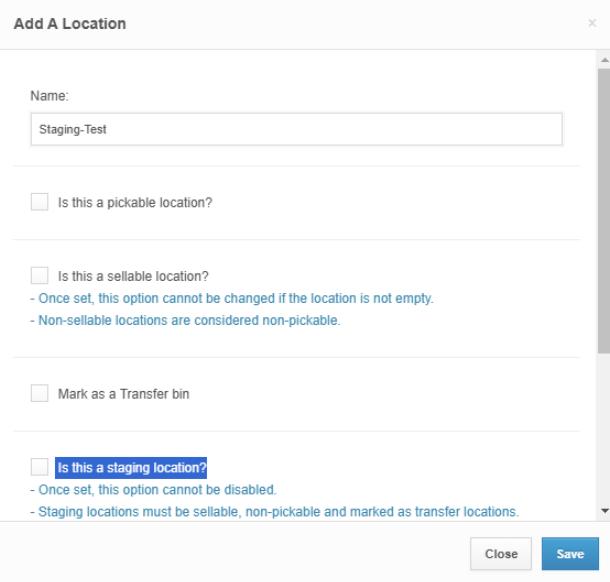
Task: Tick the sellable location checkbox
Action: pos(40,275)
